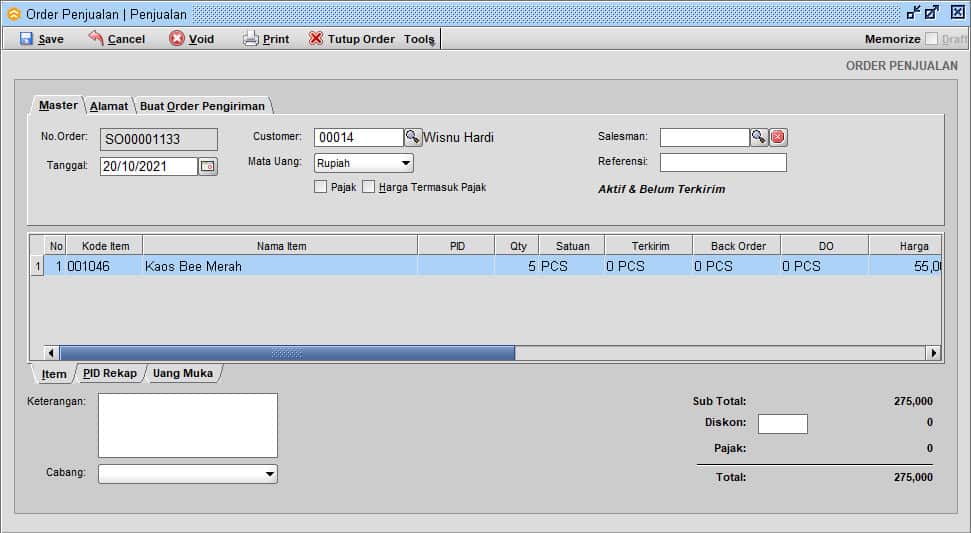Expand the Mata Uang Rupiah dropdown
Screen dimensions: 971x533
click(406, 163)
